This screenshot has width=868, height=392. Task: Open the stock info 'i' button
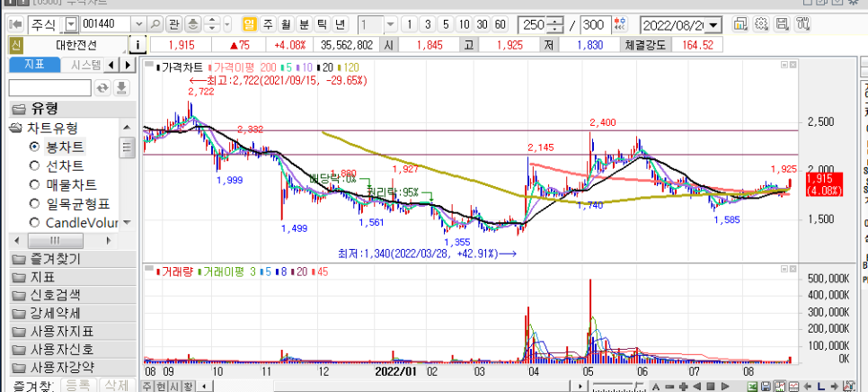click(x=137, y=45)
